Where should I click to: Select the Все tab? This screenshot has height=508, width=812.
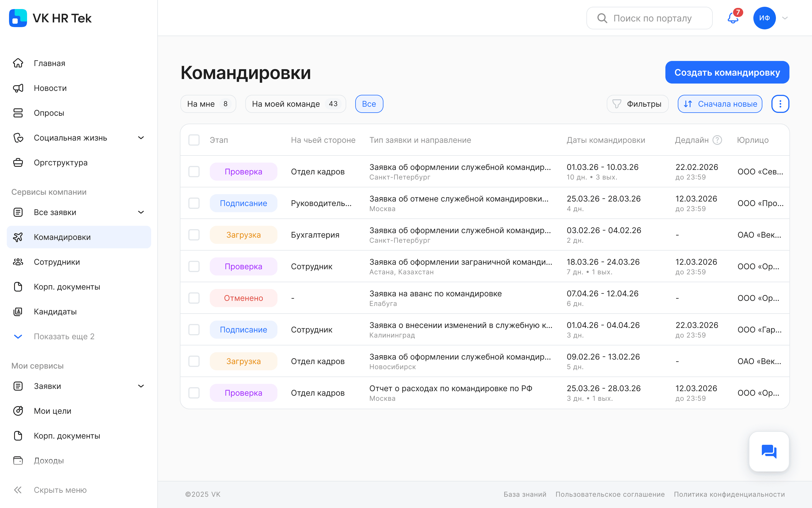[369, 104]
